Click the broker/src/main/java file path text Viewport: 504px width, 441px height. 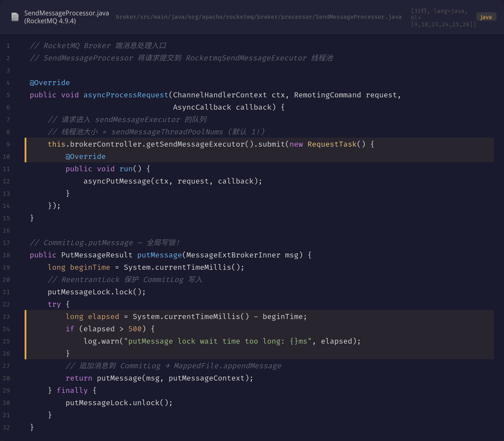[x=259, y=17]
